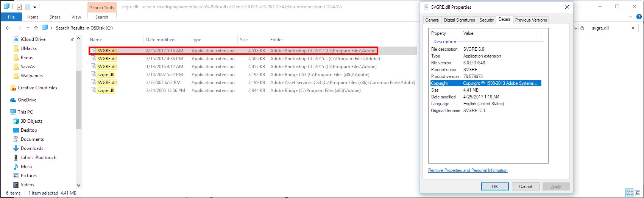Click the Properties quick access toolbar icon
644x198 pixels.
click(19, 6)
